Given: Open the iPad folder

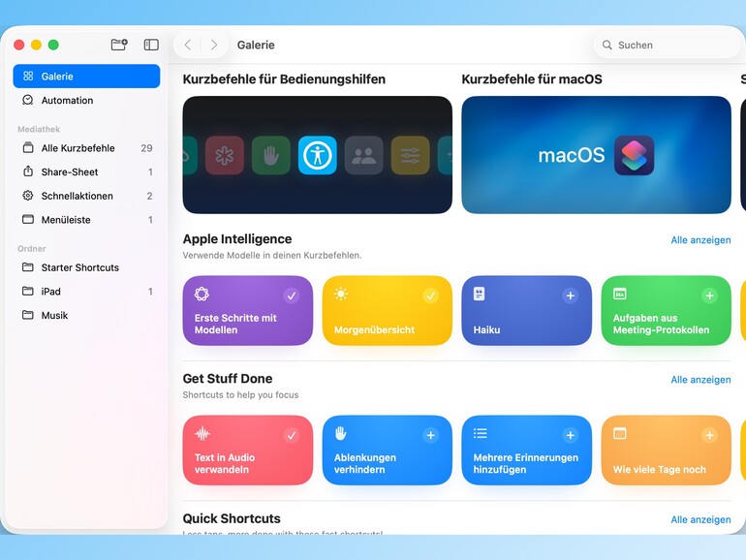Looking at the screenshot, I should pyautogui.click(x=86, y=292).
